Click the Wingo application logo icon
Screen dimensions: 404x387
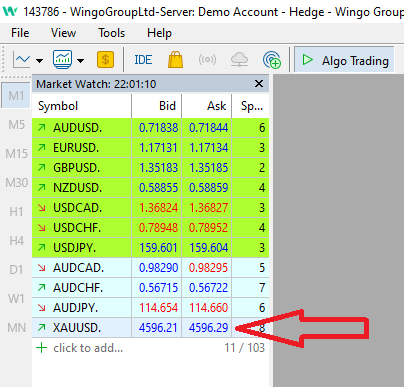point(10,11)
